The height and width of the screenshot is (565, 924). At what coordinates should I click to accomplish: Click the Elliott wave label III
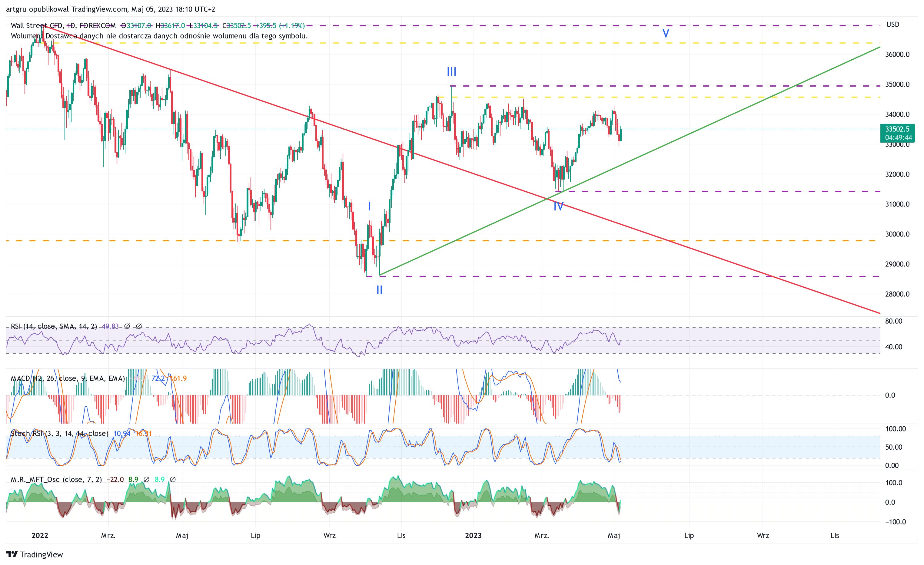pyautogui.click(x=451, y=72)
